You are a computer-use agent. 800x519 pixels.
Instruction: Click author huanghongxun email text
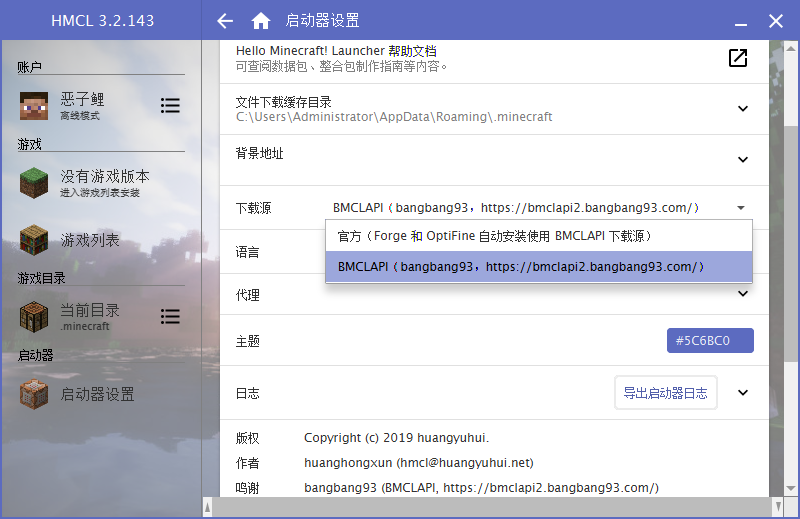pyautogui.click(x=419, y=463)
